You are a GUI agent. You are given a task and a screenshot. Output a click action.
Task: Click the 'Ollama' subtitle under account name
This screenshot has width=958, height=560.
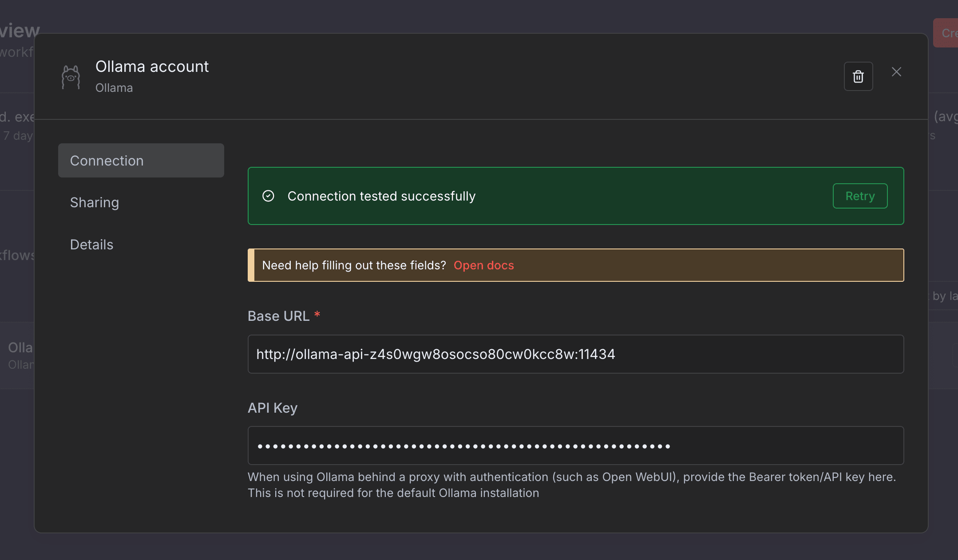click(114, 88)
